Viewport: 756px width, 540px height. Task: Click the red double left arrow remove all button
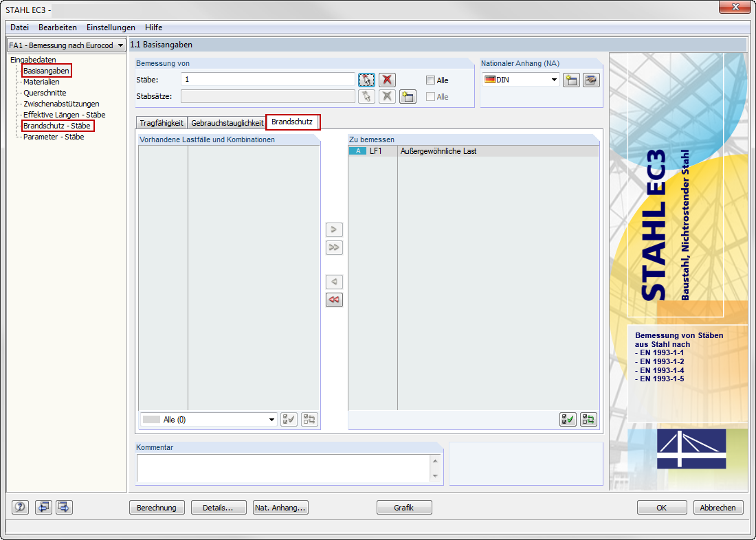tap(334, 300)
